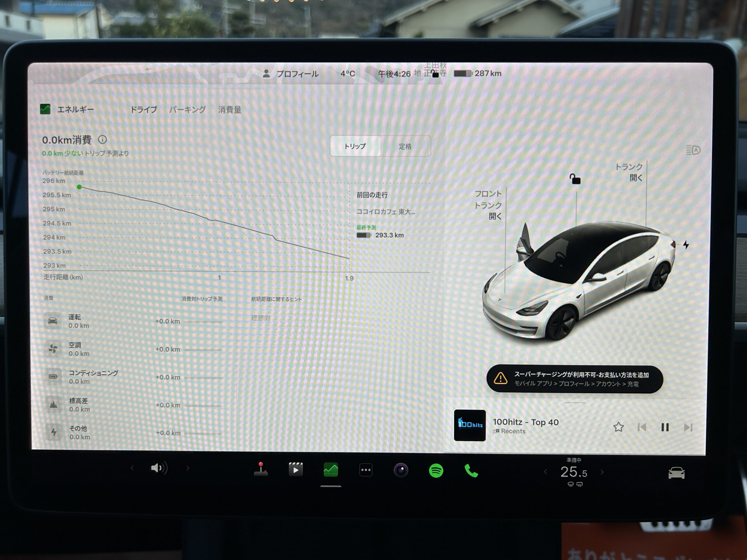
Task: Open the プロフィール profile menu
Action: coord(290,73)
